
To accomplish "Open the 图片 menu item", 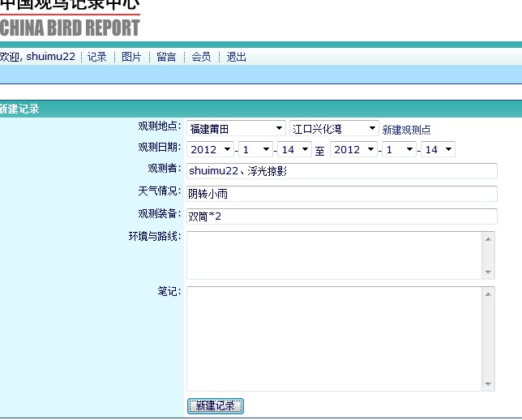I will pos(131,57).
